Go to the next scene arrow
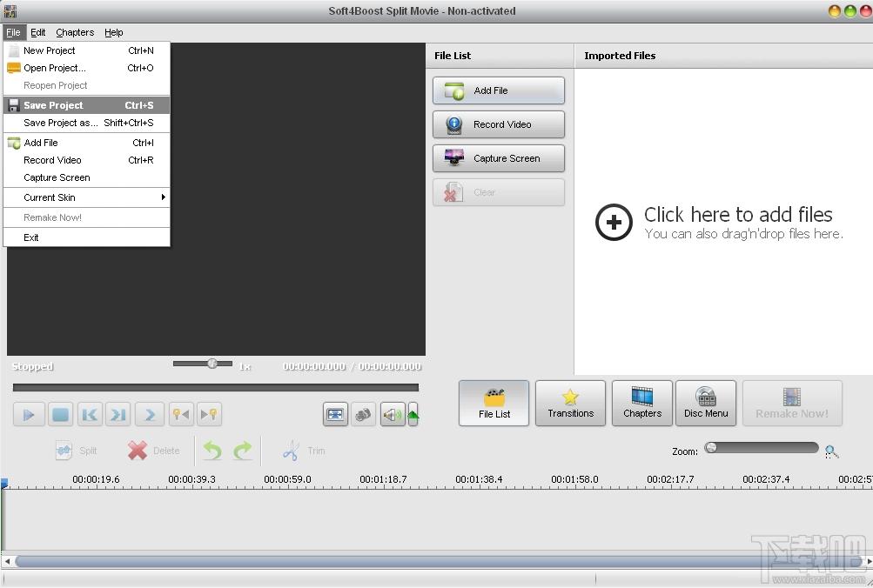 150,414
